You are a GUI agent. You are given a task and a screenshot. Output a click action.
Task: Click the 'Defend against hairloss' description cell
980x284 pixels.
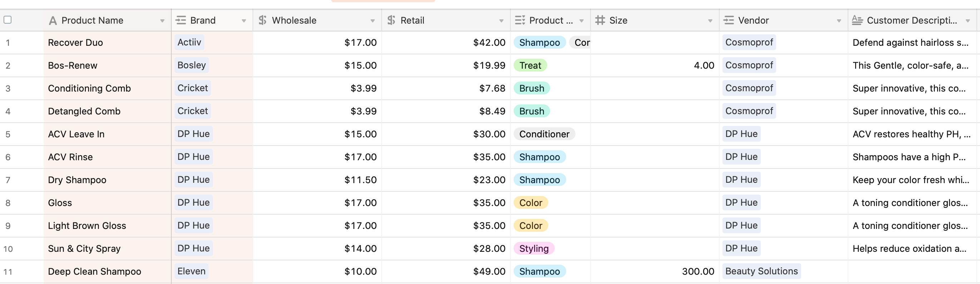pos(912,43)
